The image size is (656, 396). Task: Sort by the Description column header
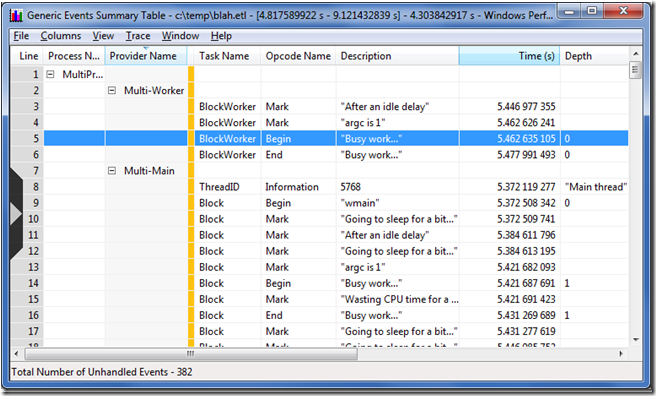(397, 56)
